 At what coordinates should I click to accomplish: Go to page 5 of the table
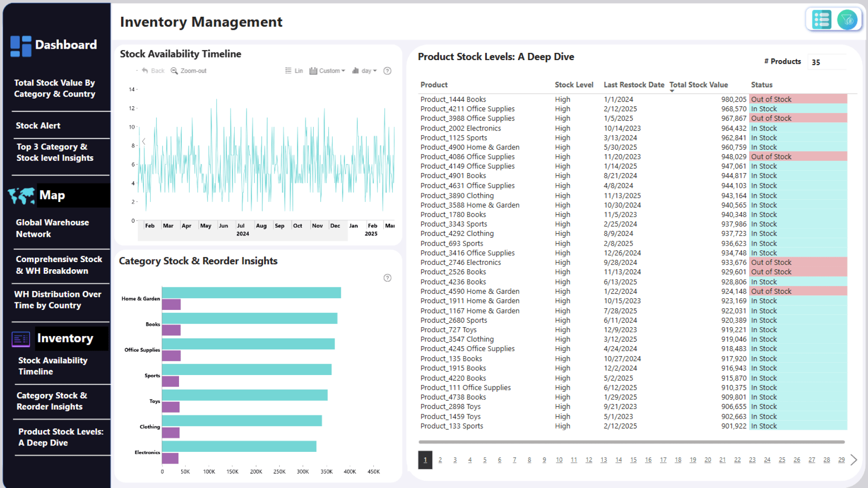[x=485, y=460]
